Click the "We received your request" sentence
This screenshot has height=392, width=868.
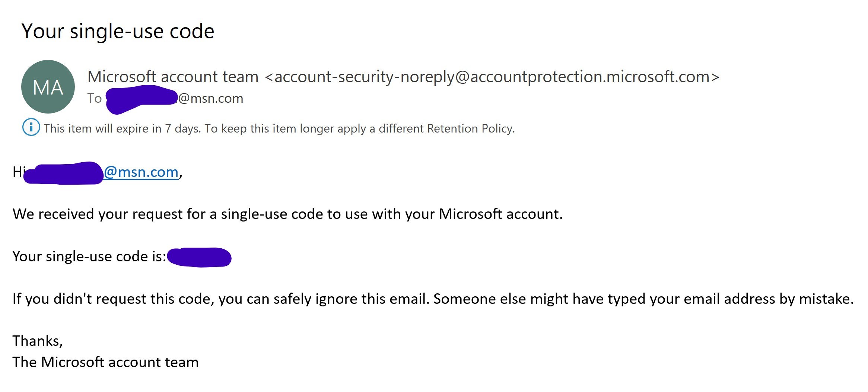click(287, 214)
